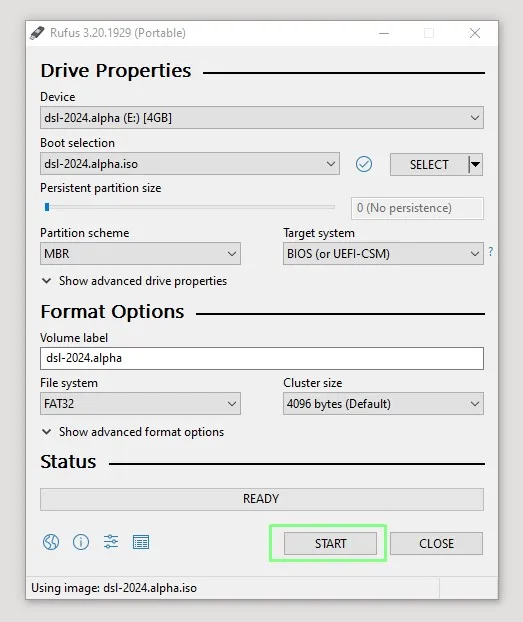Screen dimensions: 523x622
Task: Open the Cluster size dropdown
Action: (x=383, y=404)
